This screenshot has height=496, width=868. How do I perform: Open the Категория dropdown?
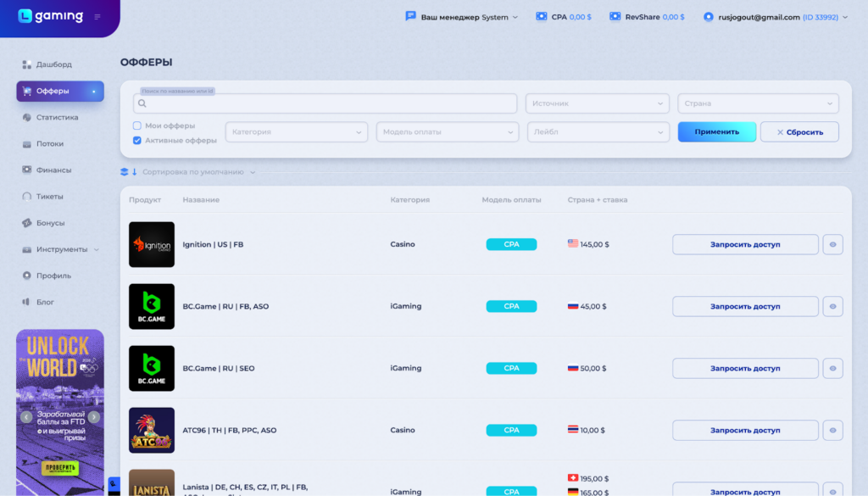296,131
